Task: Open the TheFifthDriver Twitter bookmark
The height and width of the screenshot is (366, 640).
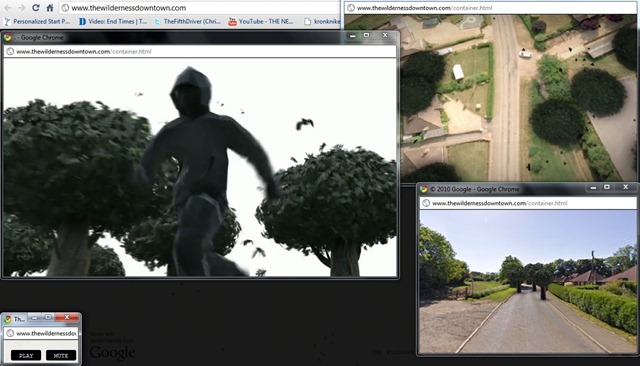Action: (187, 21)
